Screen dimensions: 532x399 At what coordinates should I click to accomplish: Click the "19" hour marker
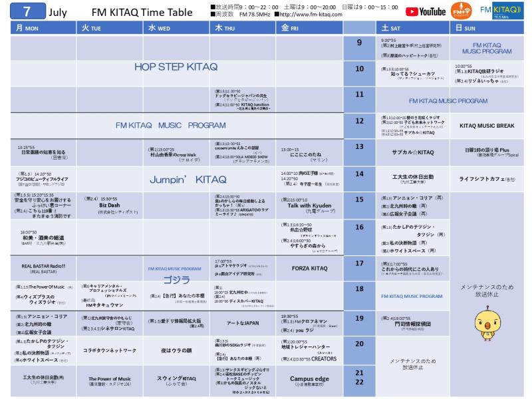tap(359, 319)
